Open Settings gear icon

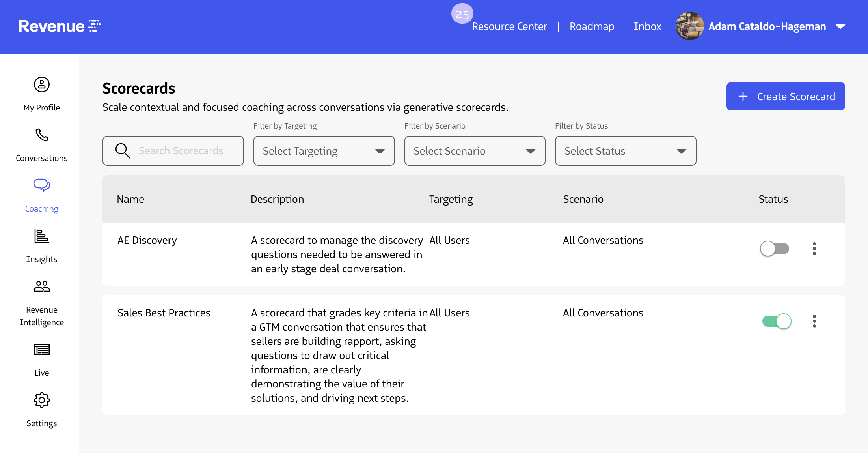pyautogui.click(x=42, y=400)
